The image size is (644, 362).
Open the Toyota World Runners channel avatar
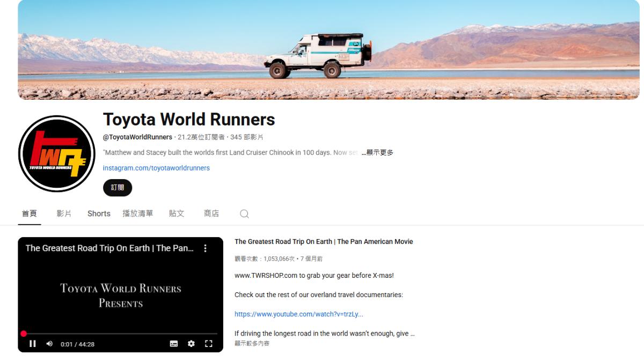(57, 154)
